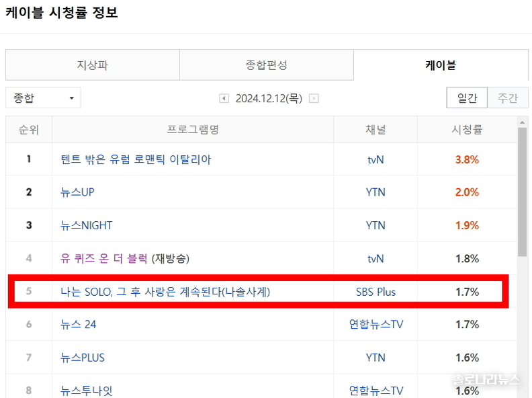Image resolution: width=532 pixels, height=398 pixels.
Task: Open 텐트 밖은 유럽 로맨틱 이탈리아 link
Action: tap(136, 159)
